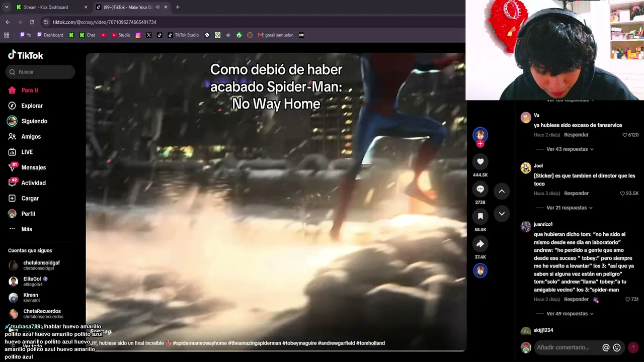The width and height of the screenshot is (644, 362).
Task: Open the #andrewgarfield hashtag
Action: tap(337, 343)
